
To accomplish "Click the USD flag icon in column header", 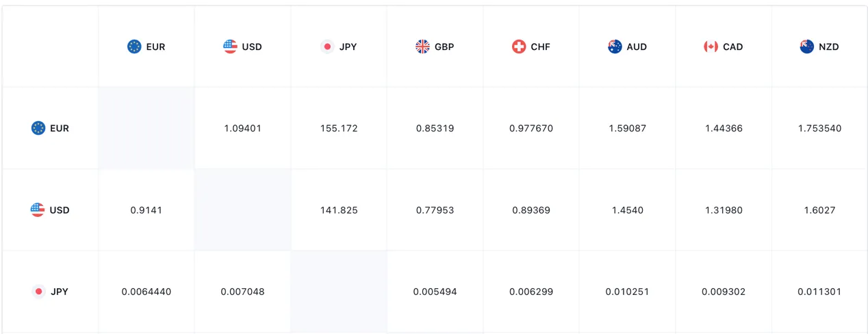I will pos(230,47).
